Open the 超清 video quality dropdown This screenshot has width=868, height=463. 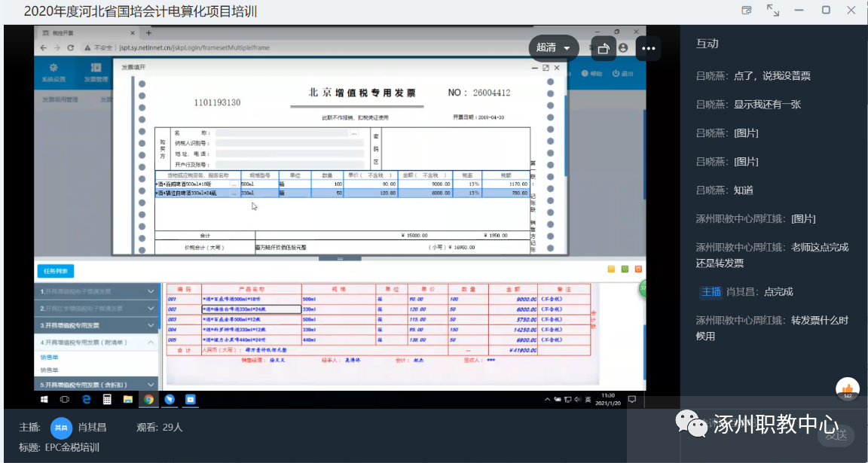(x=553, y=48)
